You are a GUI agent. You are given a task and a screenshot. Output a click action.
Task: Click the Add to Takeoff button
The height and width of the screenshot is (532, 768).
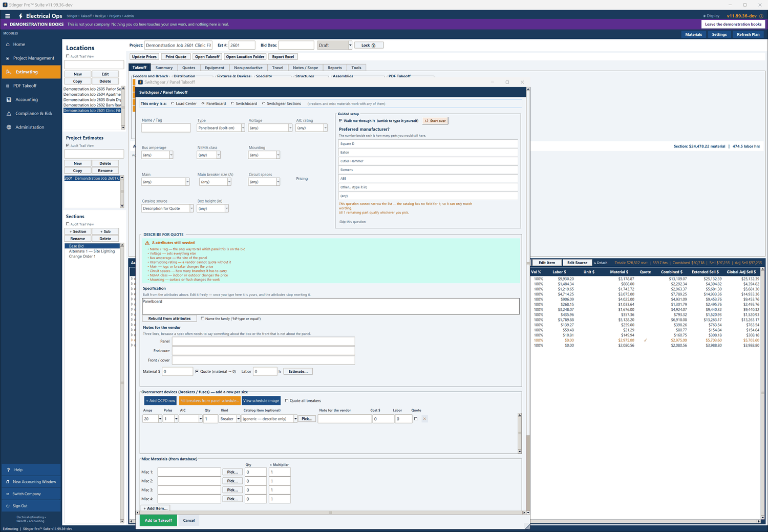point(158,520)
